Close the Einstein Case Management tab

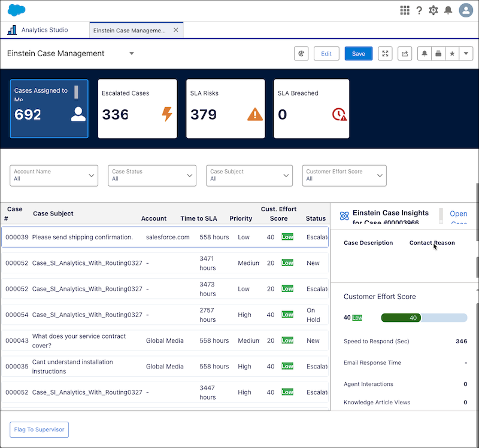(x=175, y=30)
